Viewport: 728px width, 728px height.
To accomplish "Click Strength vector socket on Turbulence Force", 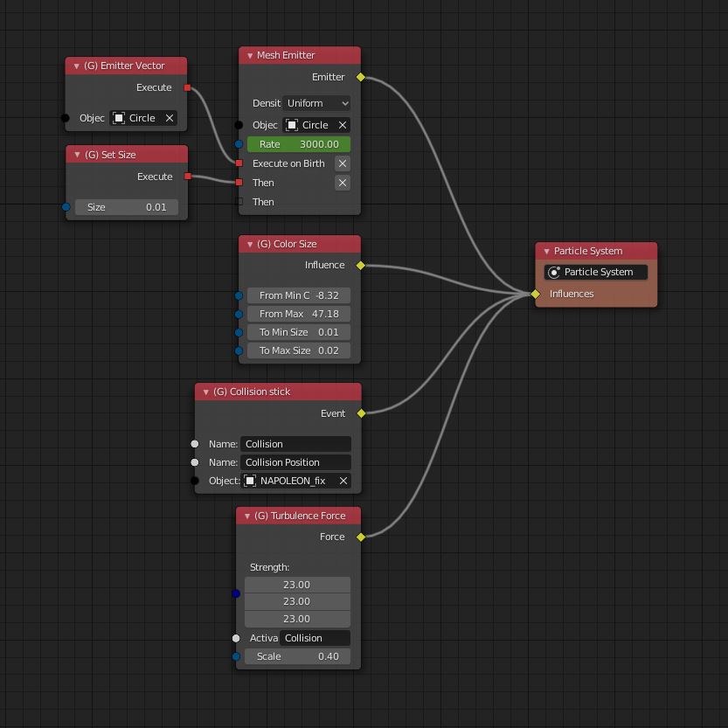I will click(236, 593).
